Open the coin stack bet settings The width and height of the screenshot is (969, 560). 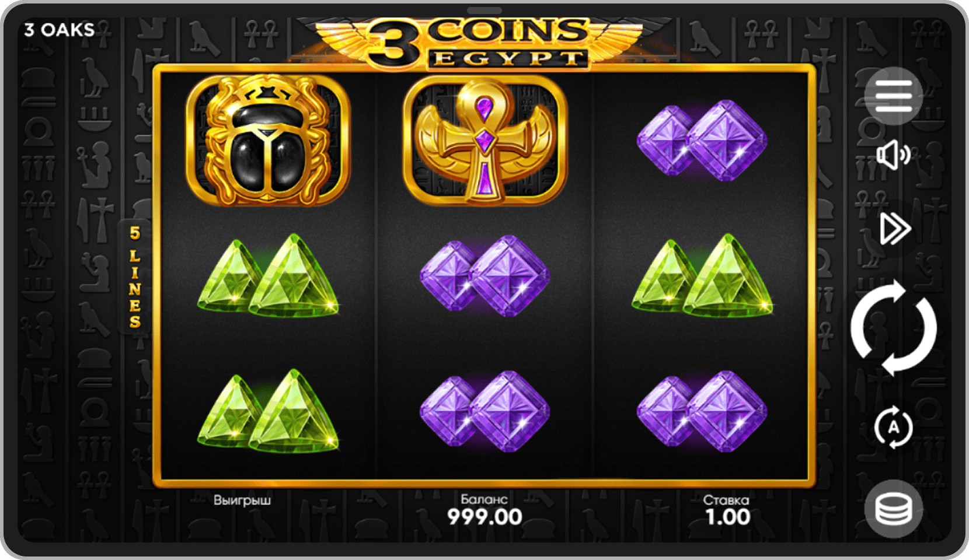coord(893,509)
